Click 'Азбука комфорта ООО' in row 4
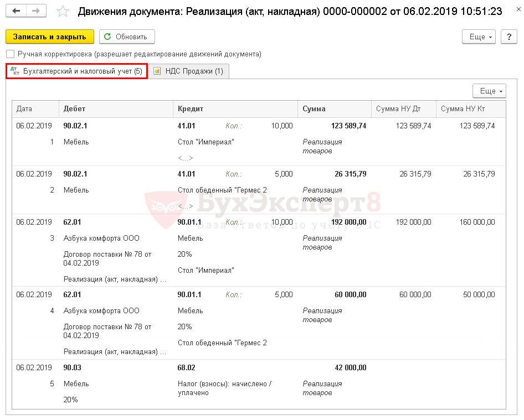The image size is (524, 420). pos(101,310)
